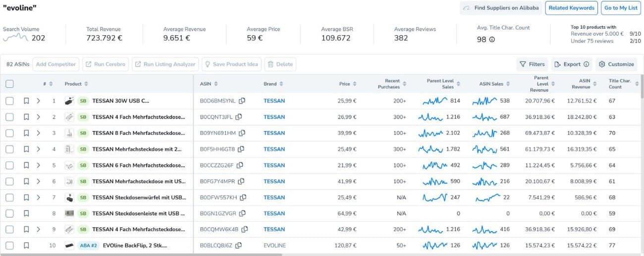This screenshot has width=644, height=256.
Task: Select the checkbox for row 3
Action: click(9, 133)
